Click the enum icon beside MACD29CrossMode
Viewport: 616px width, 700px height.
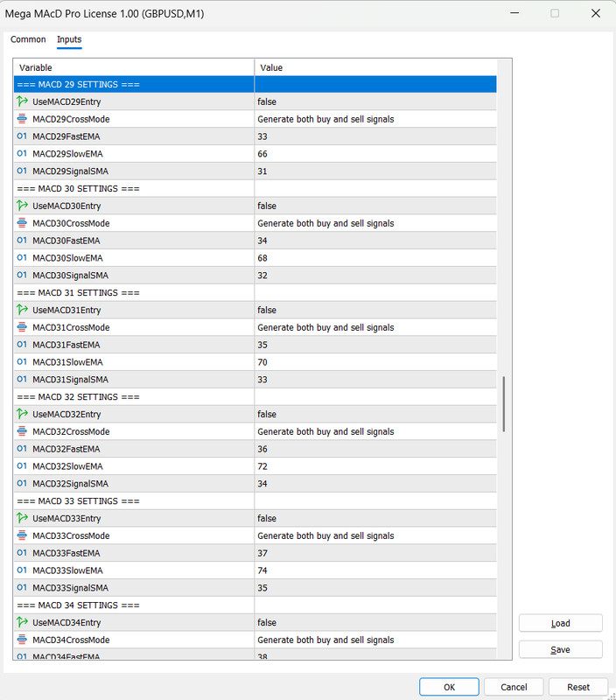[22, 119]
